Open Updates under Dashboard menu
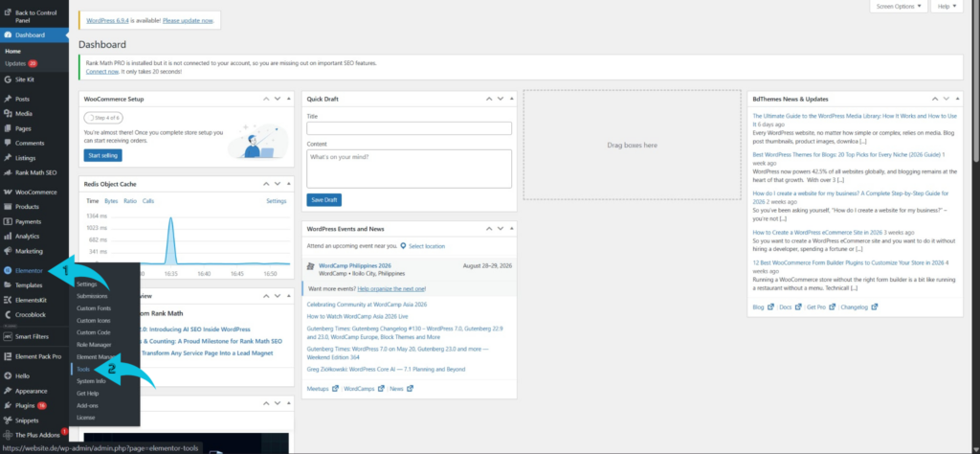This screenshot has height=454, width=980. 21,64
